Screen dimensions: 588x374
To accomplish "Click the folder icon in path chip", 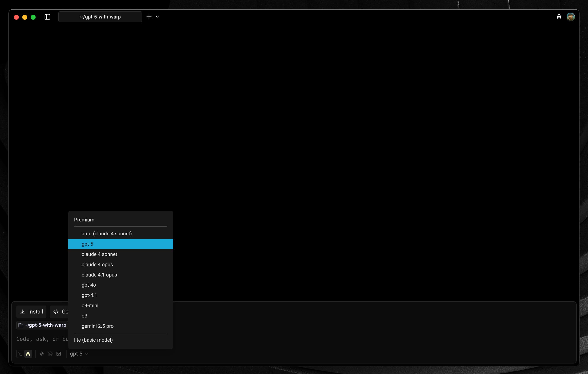I will pos(21,325).
